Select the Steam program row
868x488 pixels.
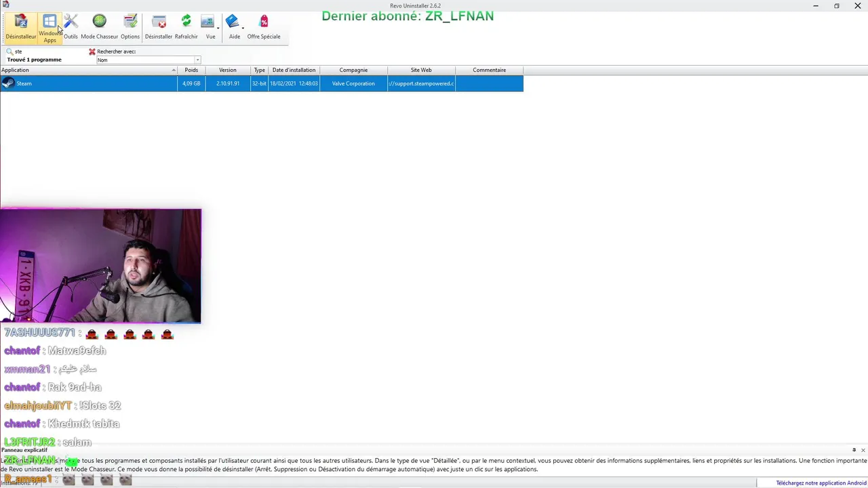point(262,83)
